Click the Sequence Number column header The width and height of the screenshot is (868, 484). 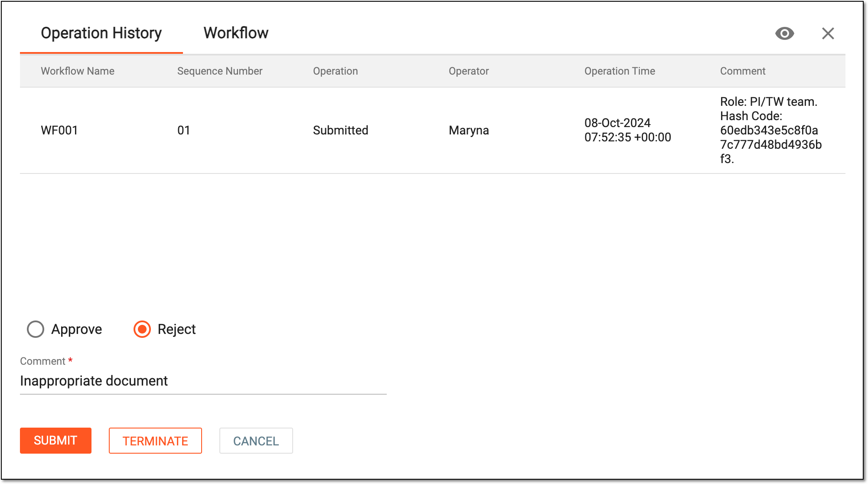[220, 71]
